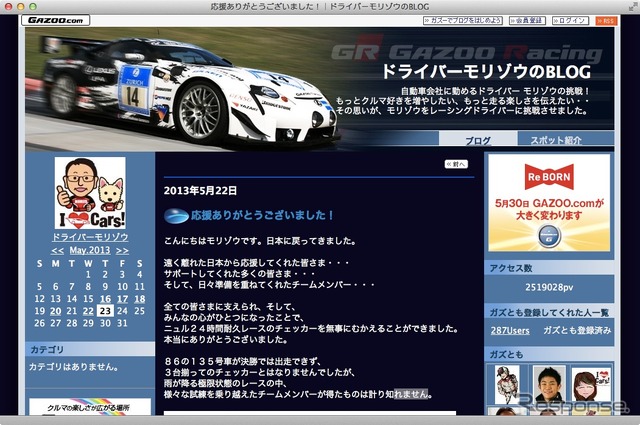This screenshot has width=640, height=425.
Task: Go to previous month with << arrow
Action: tap(58, 250)
